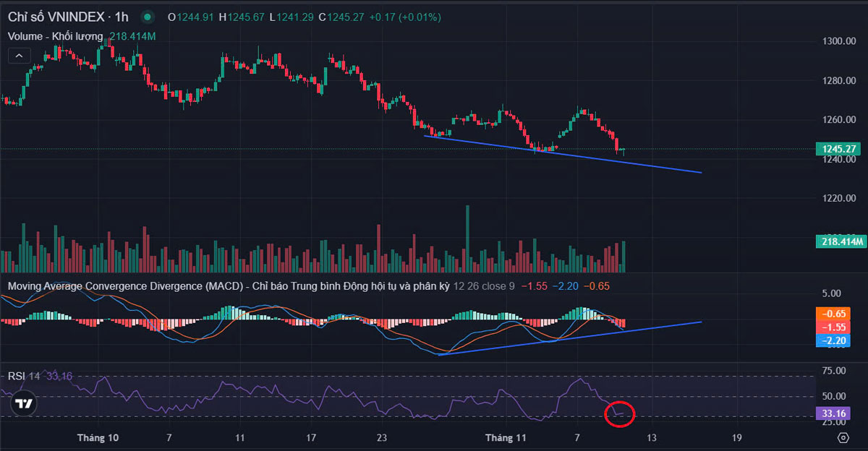Click the 218.414M volume axis label

840,241
